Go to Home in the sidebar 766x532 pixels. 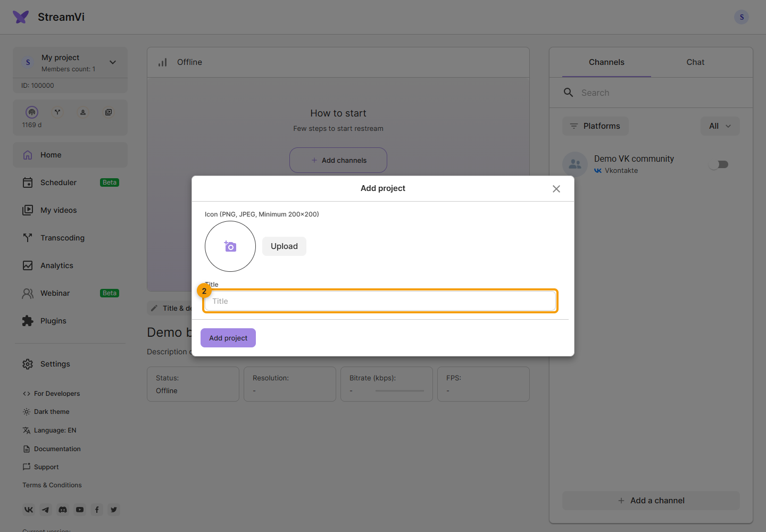(x=70, y=155)
